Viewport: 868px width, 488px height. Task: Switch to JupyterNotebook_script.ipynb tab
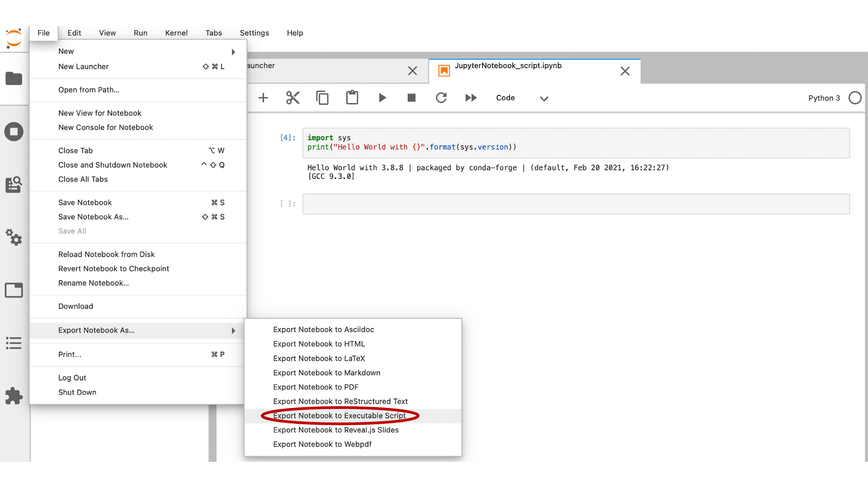[x=508, y=66]
